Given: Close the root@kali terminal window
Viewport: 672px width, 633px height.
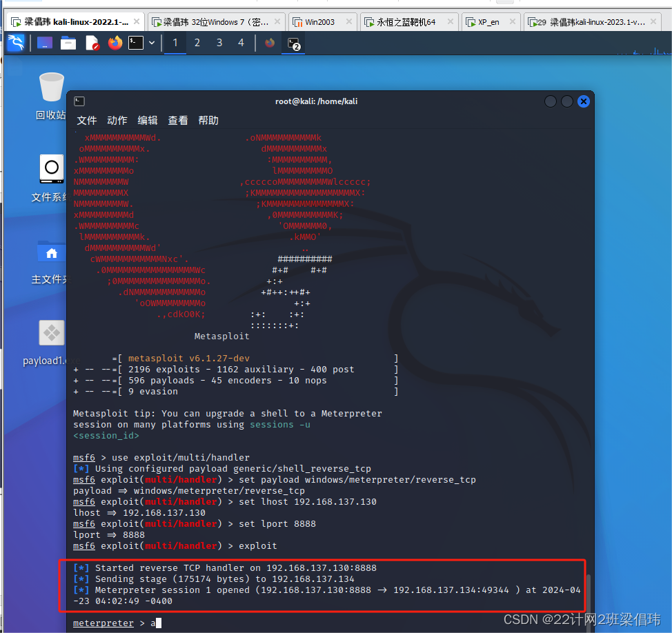Looking at the screenshot, I should click(x=583, y=101).
